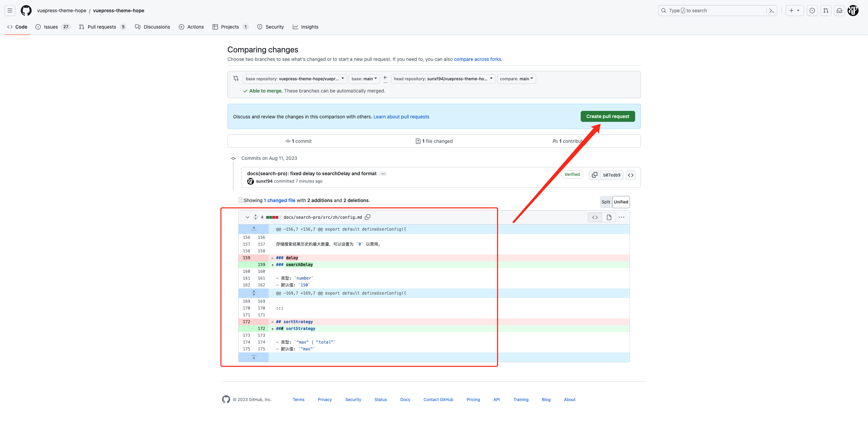Switch to the Pull requests tab

[103, 27]
